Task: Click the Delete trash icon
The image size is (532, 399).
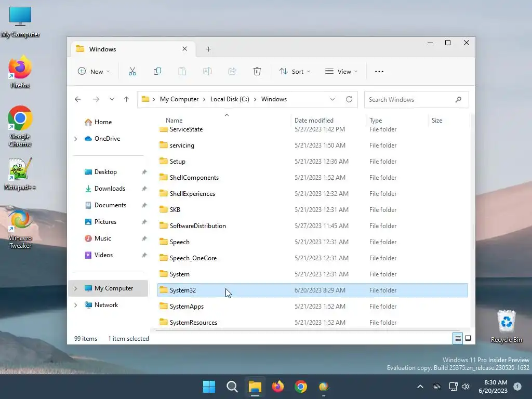Action: [257, 72]
